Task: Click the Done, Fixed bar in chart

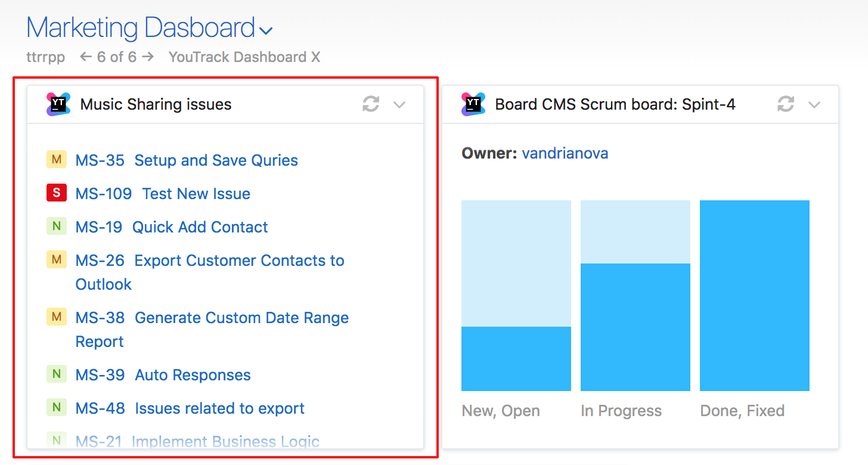Action: pyautogui.click(x=755, y=296)
